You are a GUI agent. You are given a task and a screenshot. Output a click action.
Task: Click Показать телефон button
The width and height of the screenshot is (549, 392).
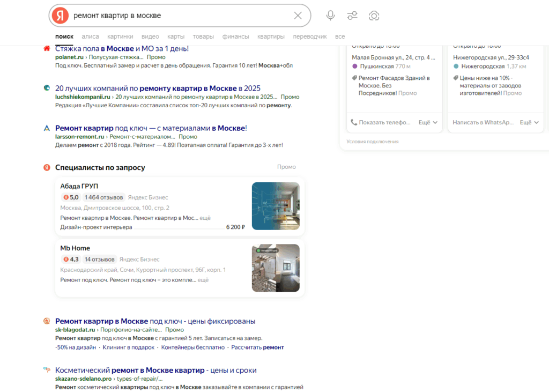tap(381, 122)
